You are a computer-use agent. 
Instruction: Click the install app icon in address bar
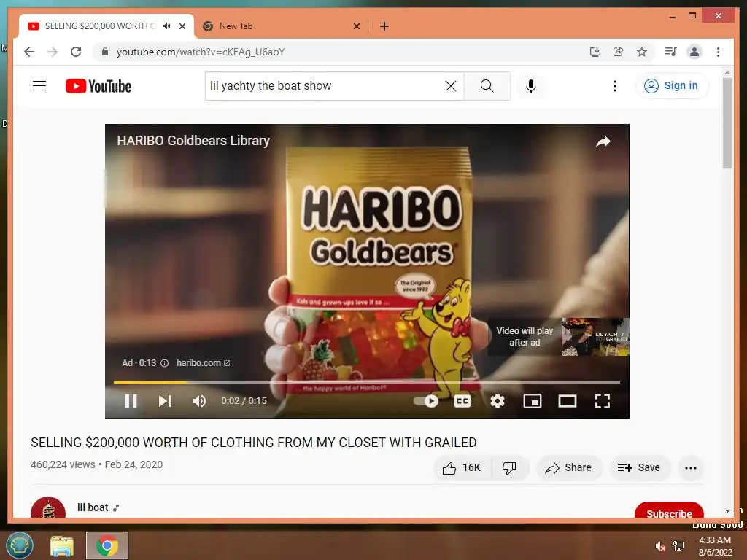[x=595, y=52]
